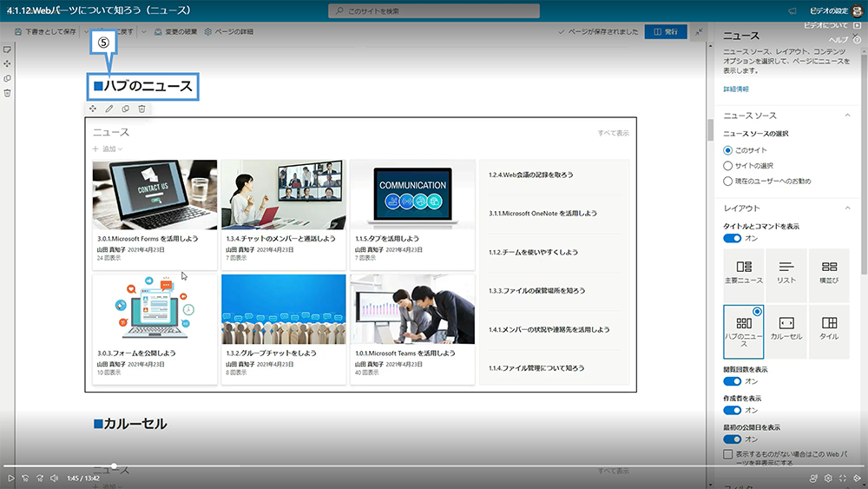The height and width of the screenshot is (489, 868).
Task: Open the 追加 dropdown in news web part
Action: [108, 149]
